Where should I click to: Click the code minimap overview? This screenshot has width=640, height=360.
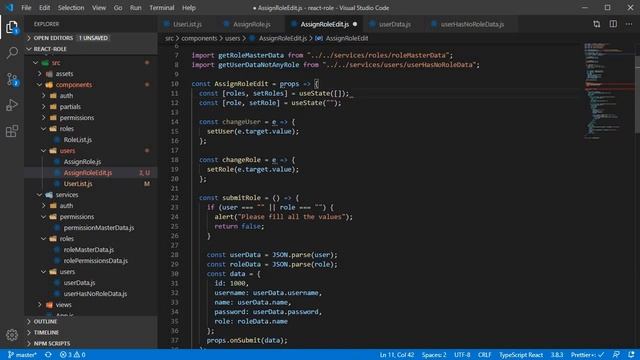click(x=608, y=90)
